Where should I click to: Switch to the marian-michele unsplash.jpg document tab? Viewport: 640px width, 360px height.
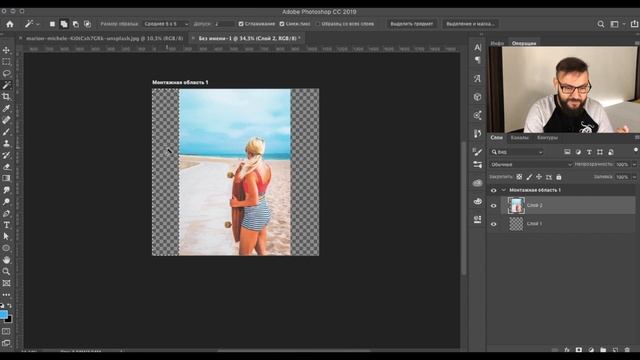pos(104,38)
